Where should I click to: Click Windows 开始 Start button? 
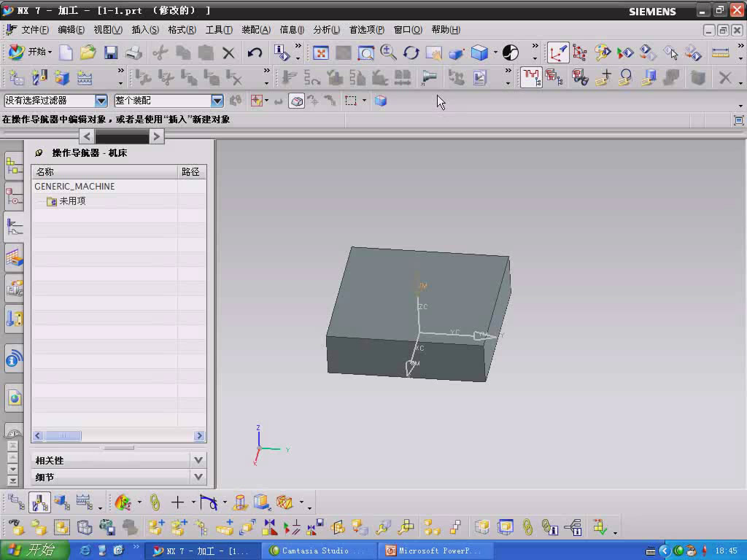(x=34, y=550)
